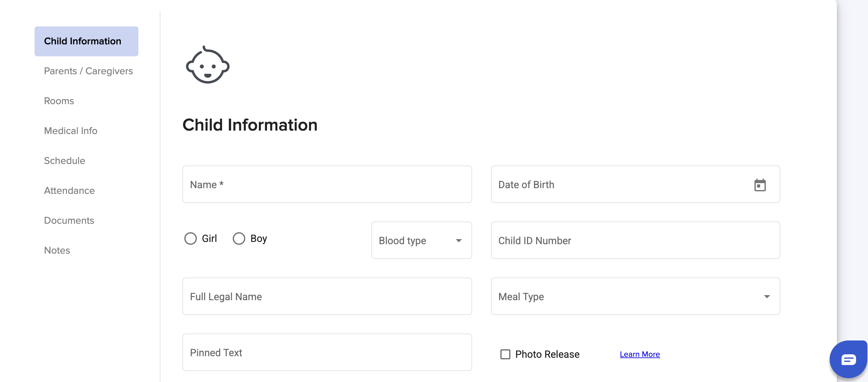Click the Learn More link
This screenshot has height=382, width=868.
pyautogui.click(x=640, y=354)
